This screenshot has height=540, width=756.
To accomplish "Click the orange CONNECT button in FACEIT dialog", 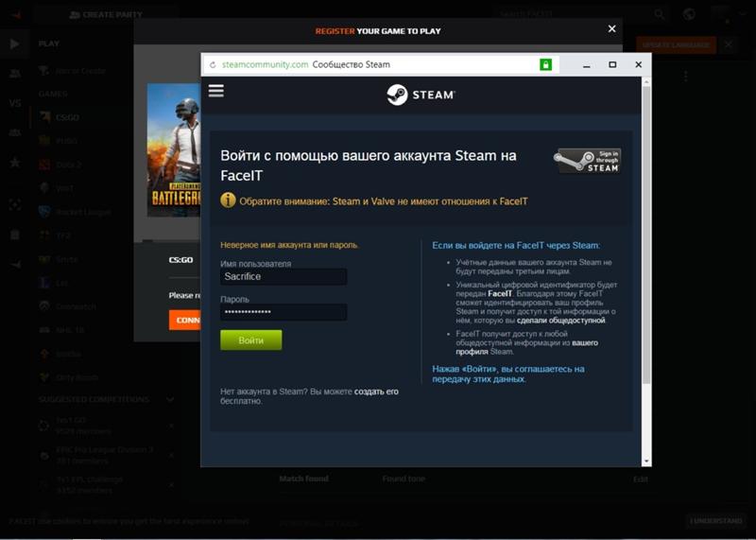I will pyautogui.click(x=184, y=320).
